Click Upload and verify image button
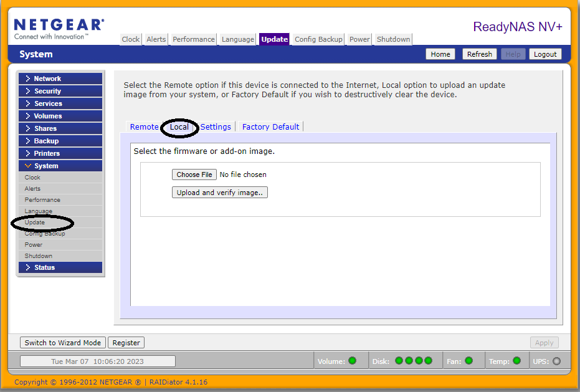The image size is (580, 392). click(220, 193)
